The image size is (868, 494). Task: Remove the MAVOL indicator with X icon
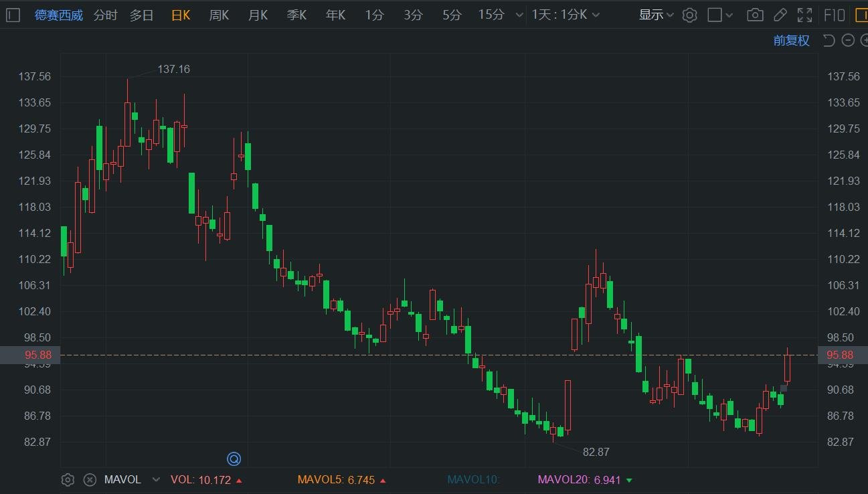(90, 479)
